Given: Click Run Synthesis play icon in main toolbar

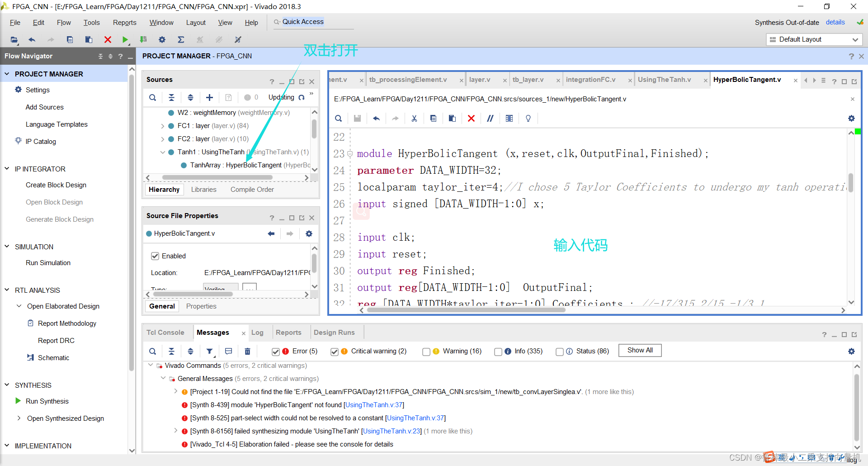Looking at the screenshot, I should click(x=125, y=40).
